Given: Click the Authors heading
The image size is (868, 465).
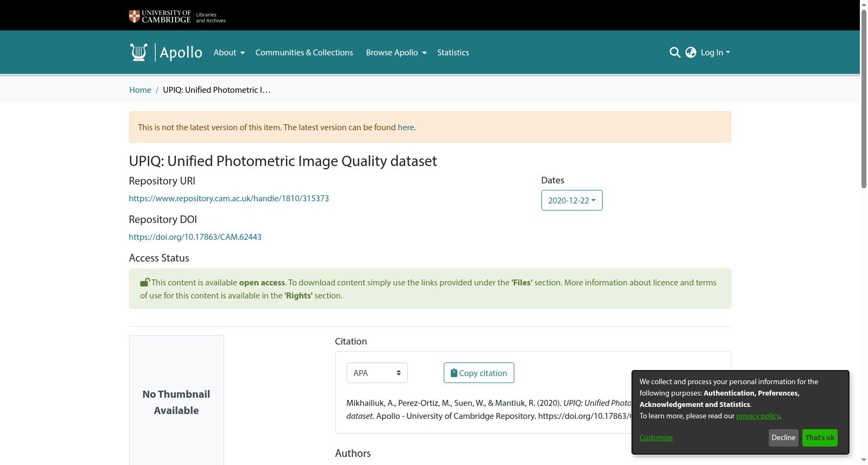Looking at the screenshot, I should [353, 454].
